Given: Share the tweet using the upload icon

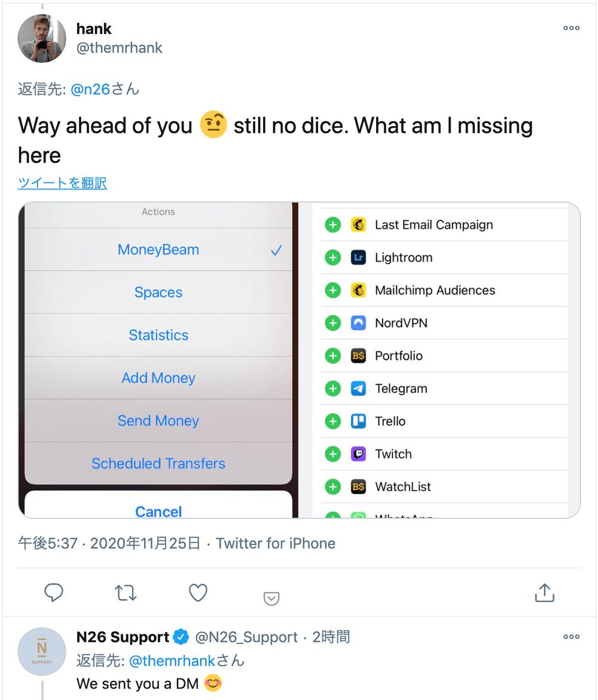Looking at the screenshot, I should click(x=544, y=592).
